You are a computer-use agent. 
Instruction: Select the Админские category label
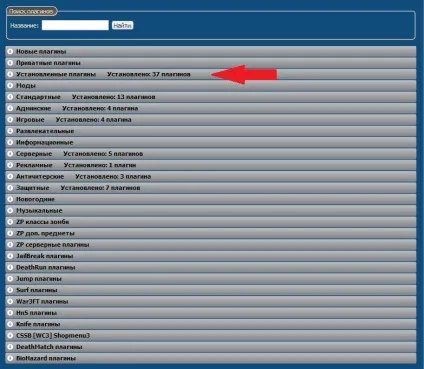point(34,108)
